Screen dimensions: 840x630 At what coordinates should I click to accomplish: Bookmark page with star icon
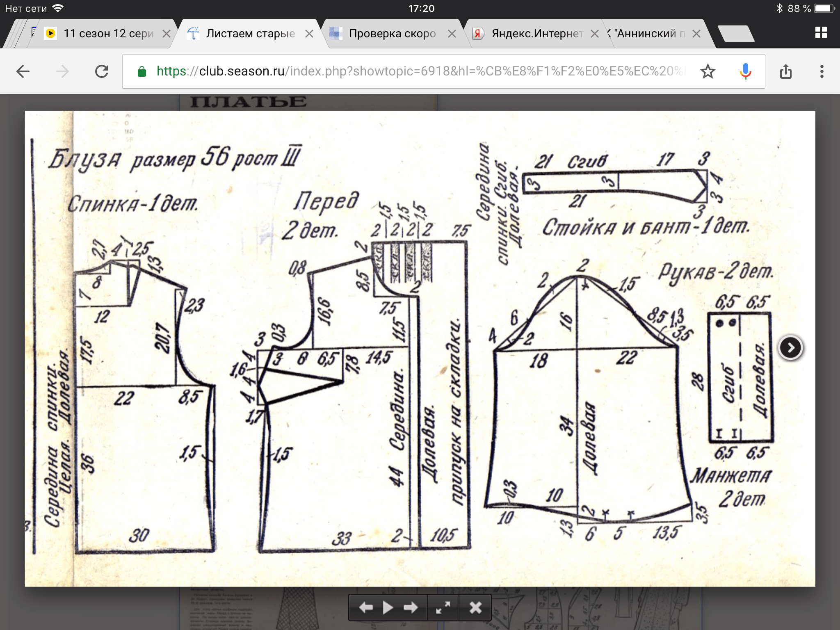tap(708, 72)
